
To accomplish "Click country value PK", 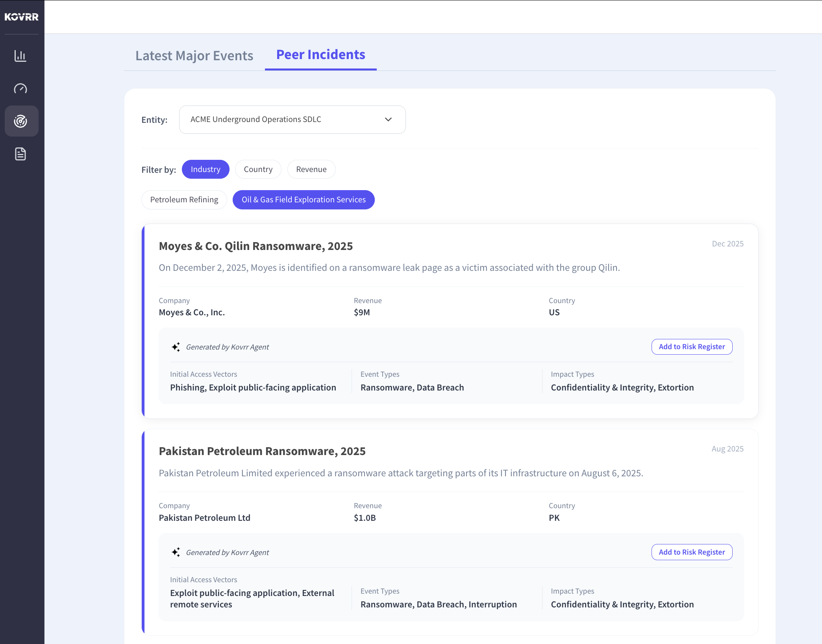I will [x=554, y=518].
